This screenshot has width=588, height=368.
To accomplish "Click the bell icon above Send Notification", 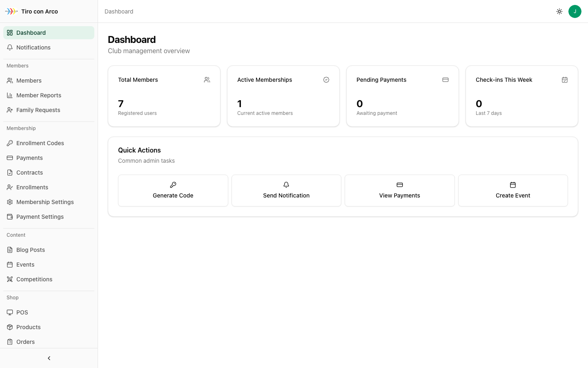I will click(286, 185).
